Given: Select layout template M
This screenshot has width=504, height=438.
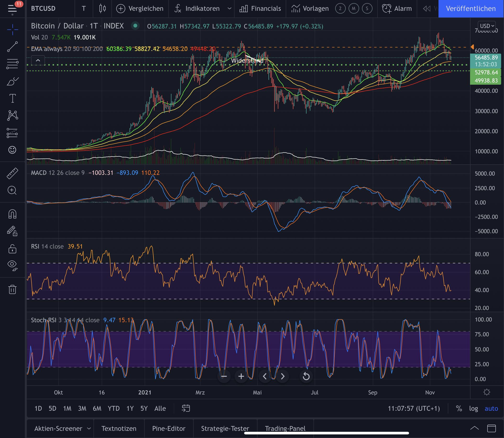Looking at the screenshot, I should [x=354, y=9].
